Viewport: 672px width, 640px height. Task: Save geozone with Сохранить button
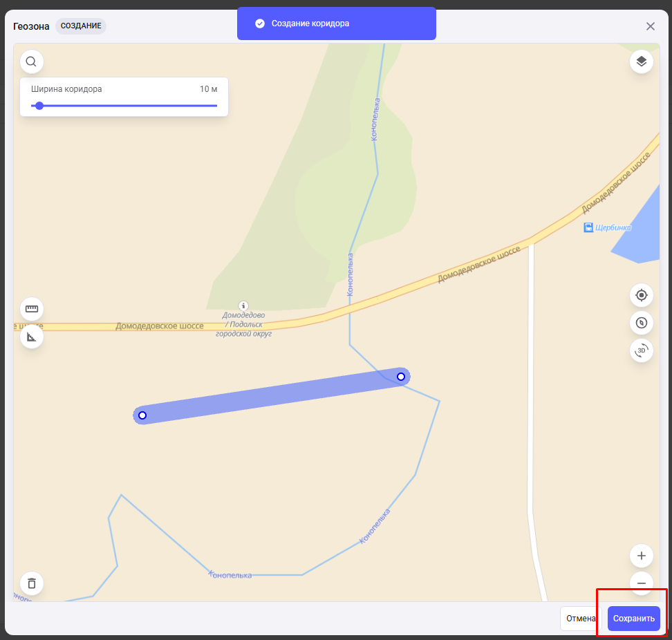pyautogui.click(x=633, y=619)
